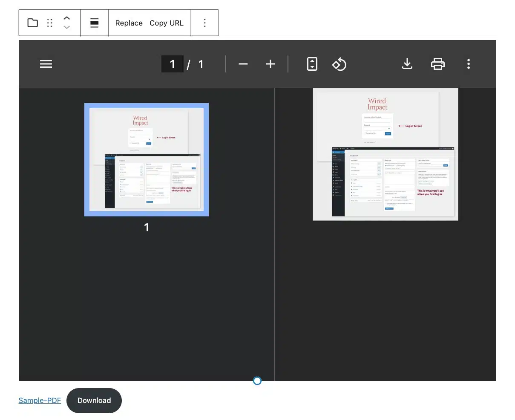
Task: Click the main PDF page preview
Action: point(386,154)
